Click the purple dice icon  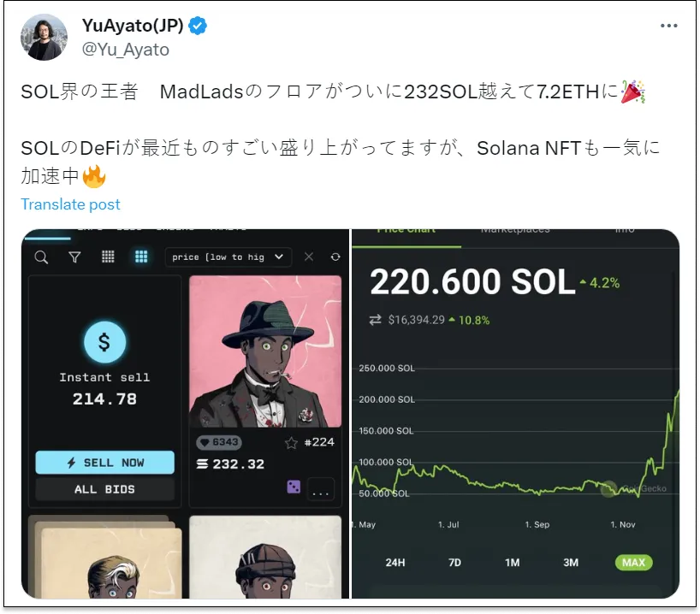coord(294,487)
